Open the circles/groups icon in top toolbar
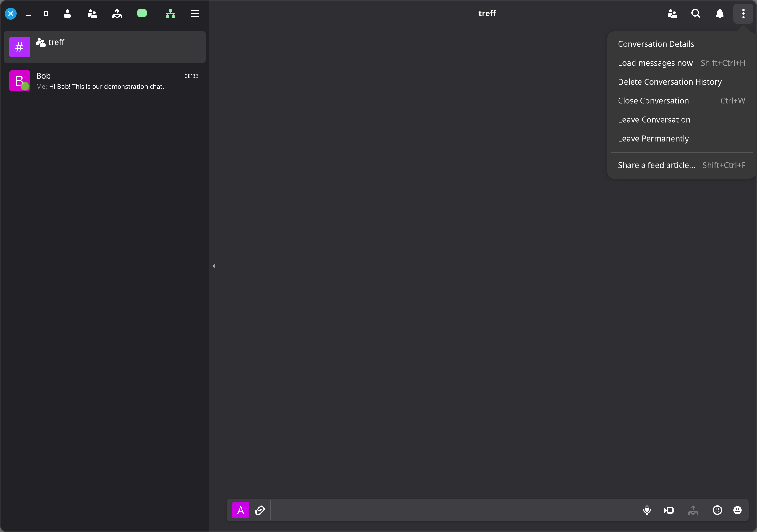The width and height of the screenshot is (757, 532). coord(92,14)
